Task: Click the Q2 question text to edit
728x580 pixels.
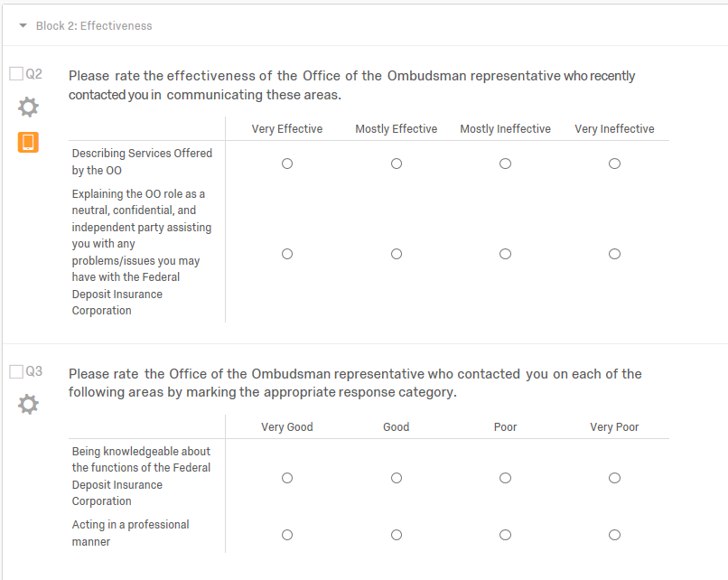Action: 351,85
